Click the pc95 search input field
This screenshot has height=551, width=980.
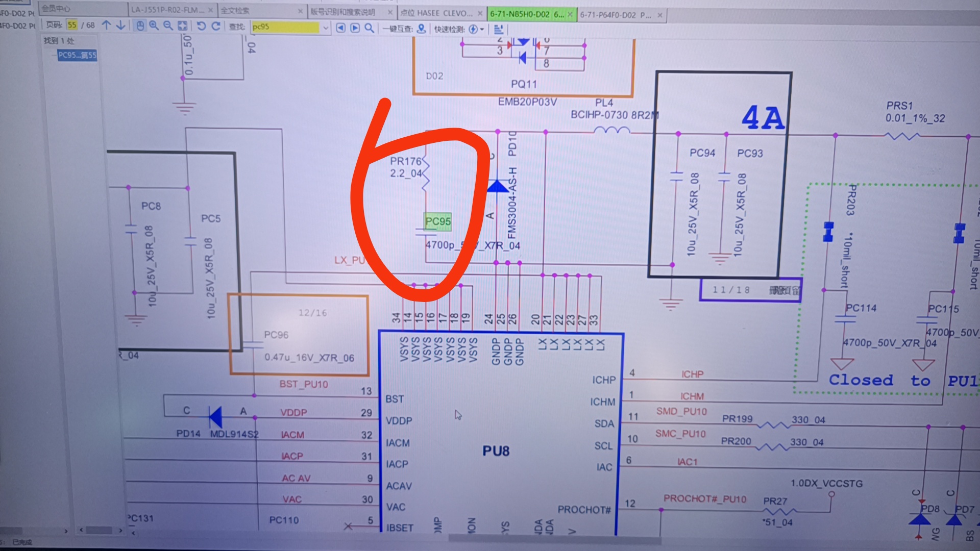[x=286, y=27]
